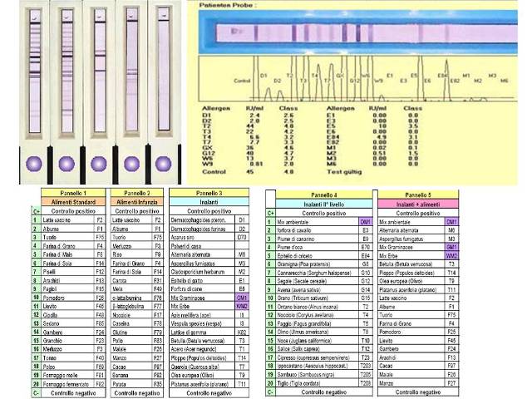Click the Patienten Probe horizontal strip image
The width and height of the screenshot is (532, 399).
pyautogui.click(x=358, y=33)
